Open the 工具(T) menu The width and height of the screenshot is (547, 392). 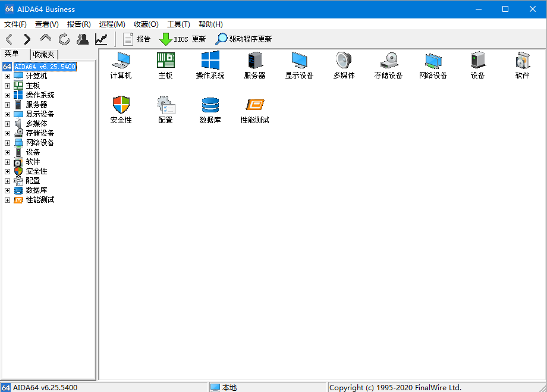(178, 24)
